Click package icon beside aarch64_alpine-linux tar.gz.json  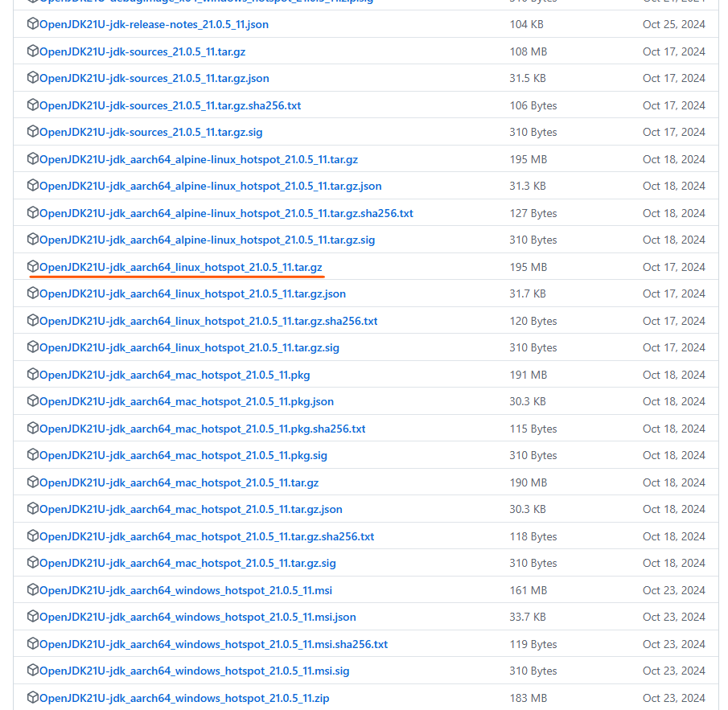[x=32, y=185]
